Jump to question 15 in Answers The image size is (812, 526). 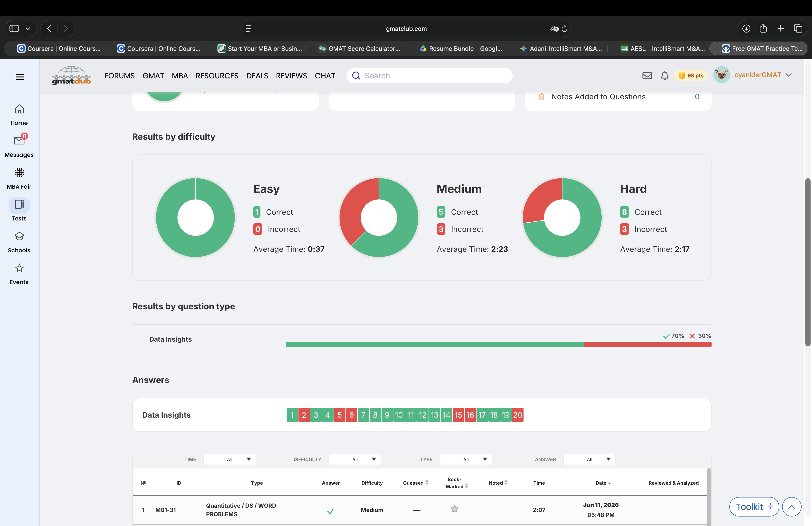458,415
